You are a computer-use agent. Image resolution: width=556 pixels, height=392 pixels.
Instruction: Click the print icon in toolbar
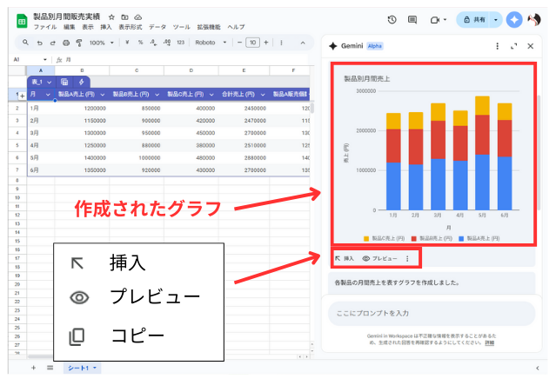click(65, 42)
